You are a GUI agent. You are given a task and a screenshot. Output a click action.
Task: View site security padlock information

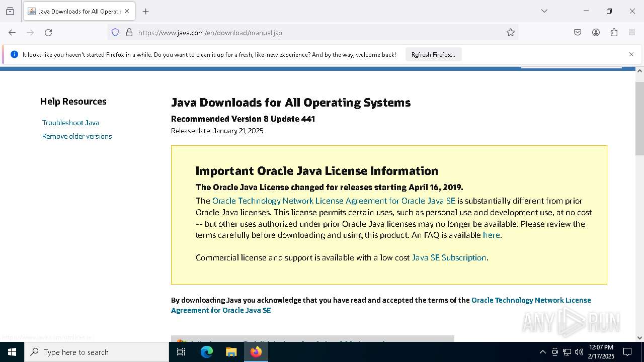[x=129, y=33]
